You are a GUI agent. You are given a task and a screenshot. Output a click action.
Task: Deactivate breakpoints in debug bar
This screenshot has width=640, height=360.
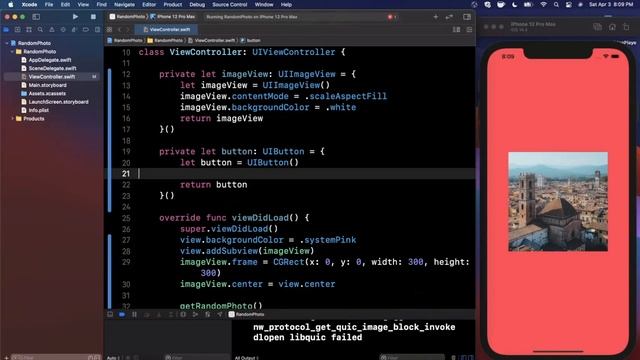pyautogui.click(x=122, y=314)
